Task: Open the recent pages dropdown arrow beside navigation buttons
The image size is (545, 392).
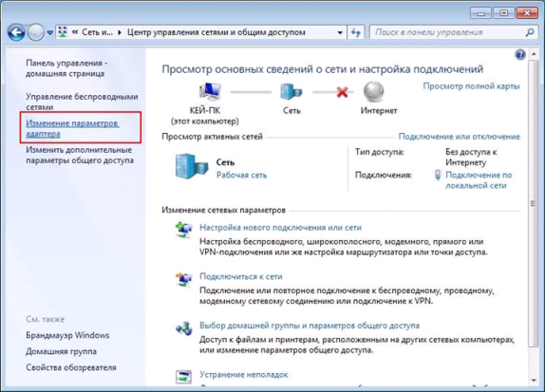Action: pyautogui.click(x=50, y=32)
